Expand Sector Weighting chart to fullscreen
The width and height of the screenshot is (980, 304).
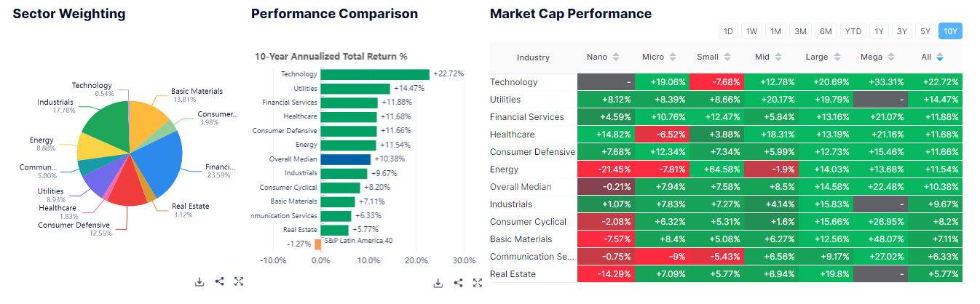pos(239,282)
